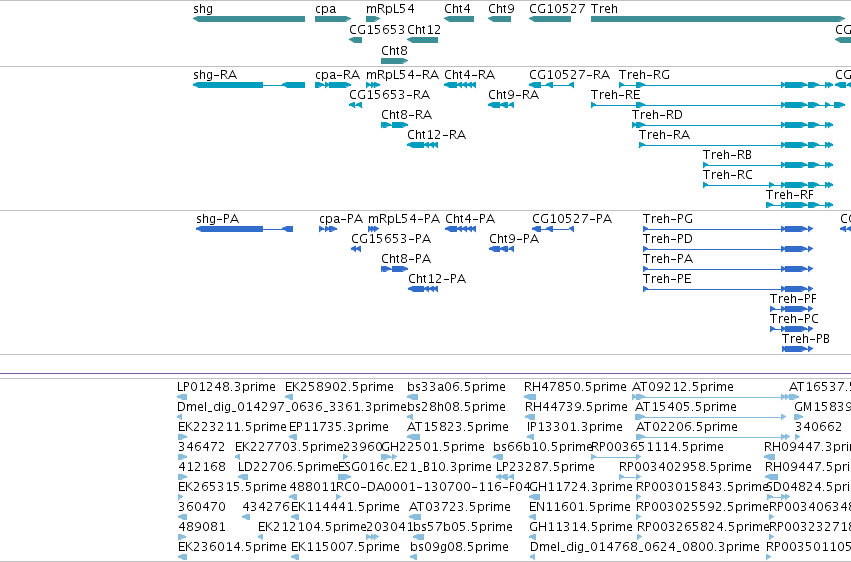The image size is (851, 562).
Task: Click the bs09g08.5prime EST label
Action: (460, 547)
